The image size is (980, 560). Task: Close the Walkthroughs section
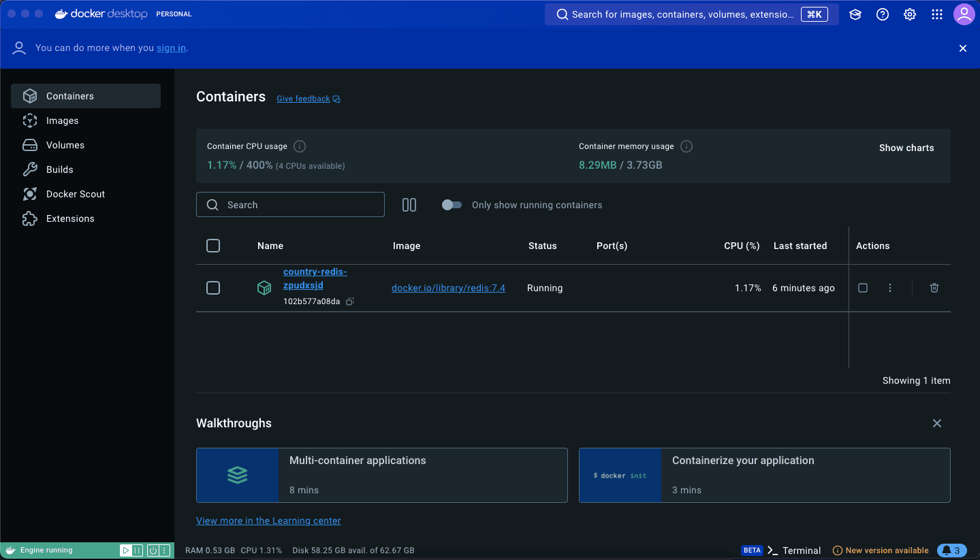(937, 423)
